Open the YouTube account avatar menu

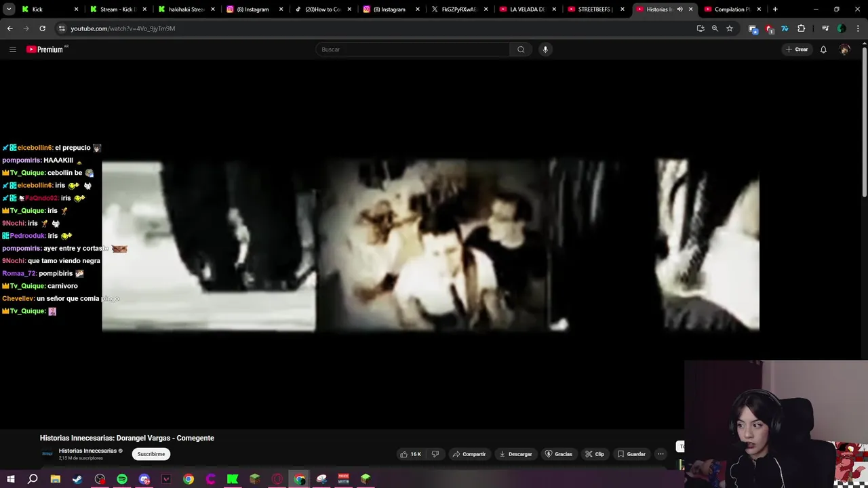[x=844, y=49]
